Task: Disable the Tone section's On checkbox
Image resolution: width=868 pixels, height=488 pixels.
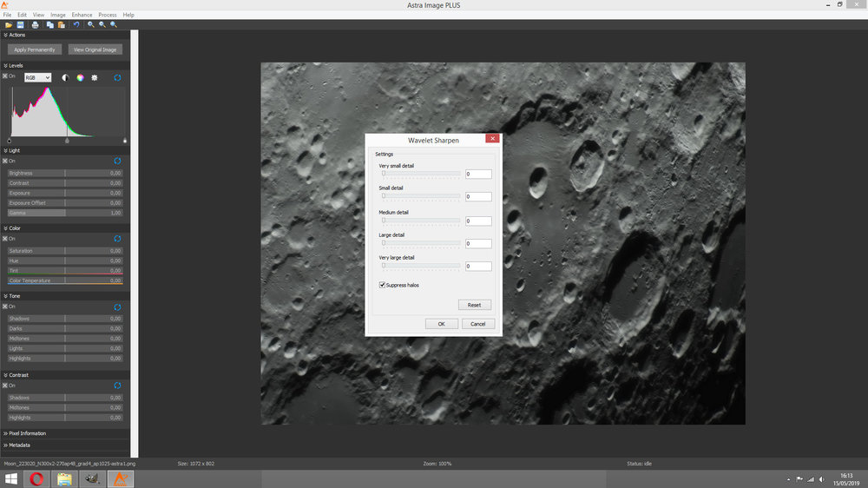Action: 5,307
